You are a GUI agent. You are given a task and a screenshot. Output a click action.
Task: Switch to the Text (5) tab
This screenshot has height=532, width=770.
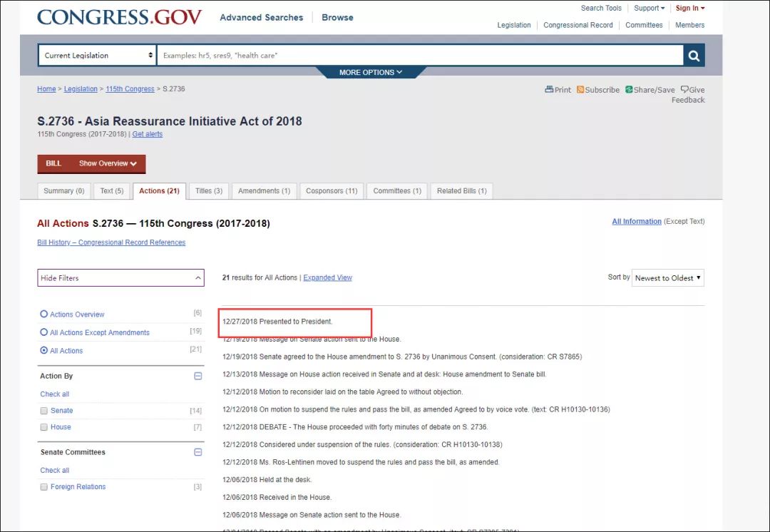(112, 191)
